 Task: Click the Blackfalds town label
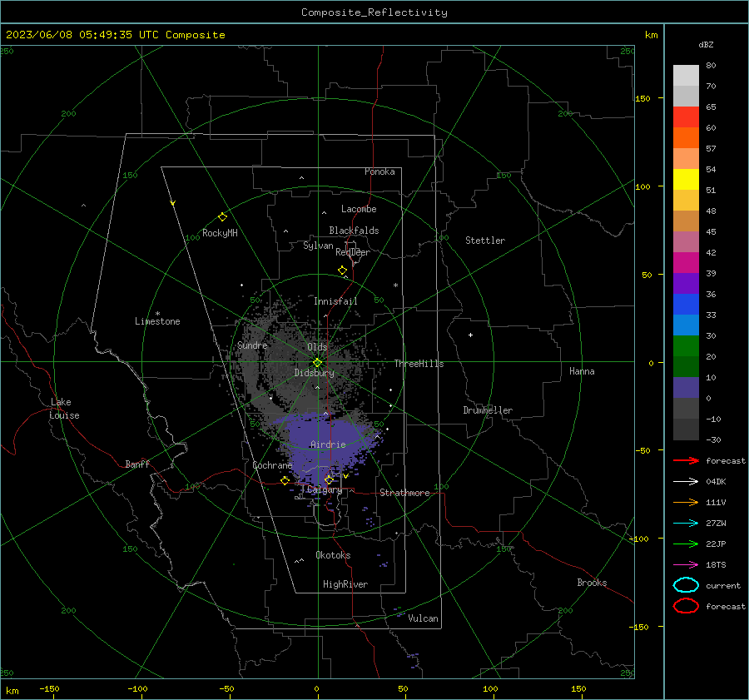pyautogui.click(x=354, y=231)
